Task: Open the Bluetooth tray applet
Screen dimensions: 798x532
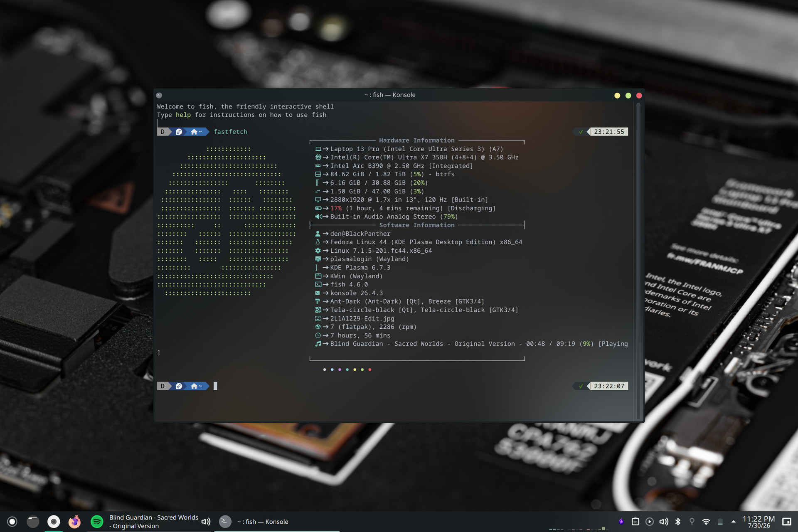Action: pyautogui.click(x=678, y=522)
